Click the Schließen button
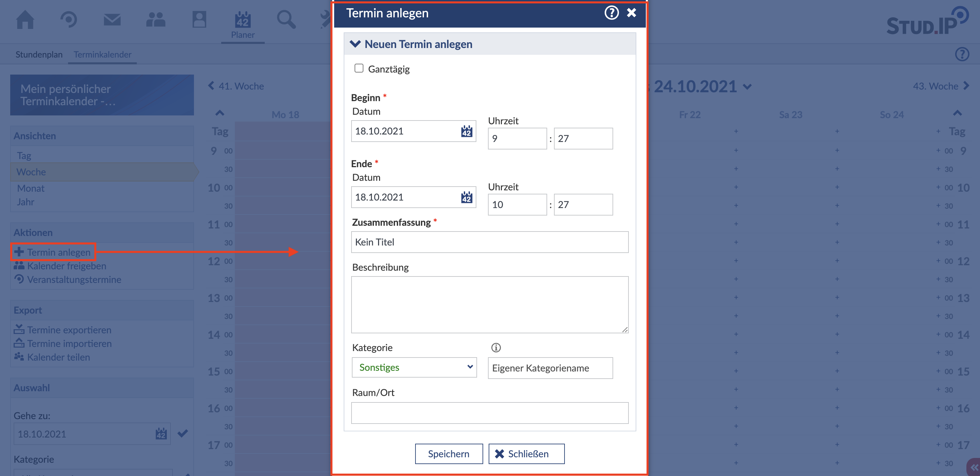Image resolution: width=980 pixels, height=476 pixels. tap(526, 454)
